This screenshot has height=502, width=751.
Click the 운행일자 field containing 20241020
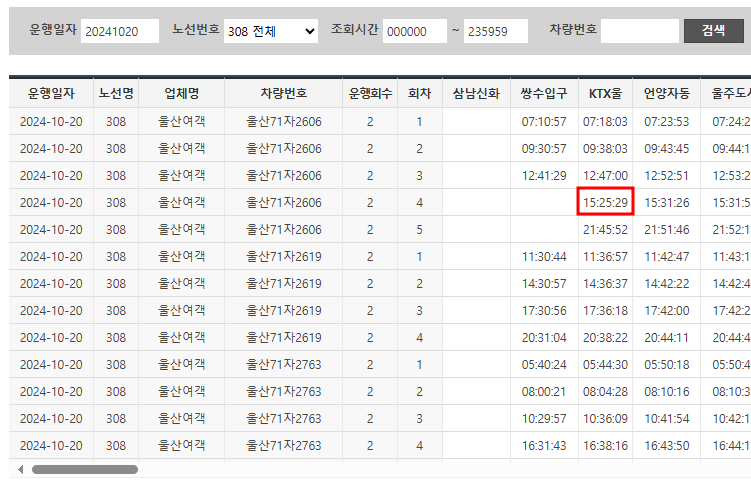point(120,31)
